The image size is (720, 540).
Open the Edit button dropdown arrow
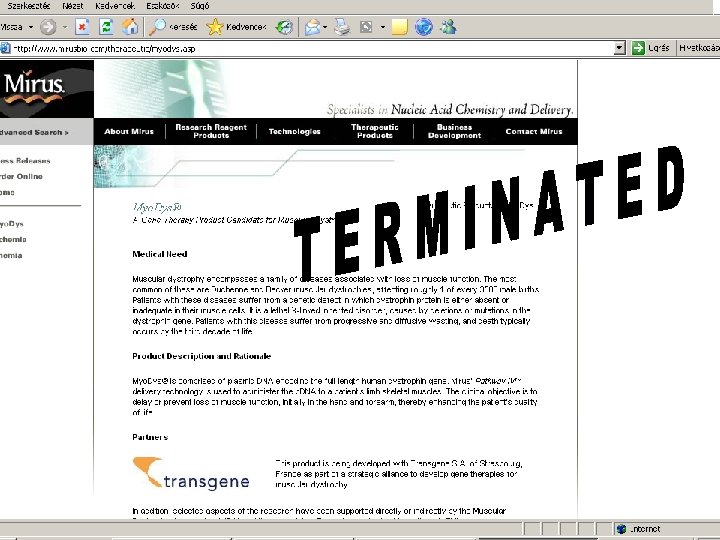pyautogui.click(x=382, y=27)
